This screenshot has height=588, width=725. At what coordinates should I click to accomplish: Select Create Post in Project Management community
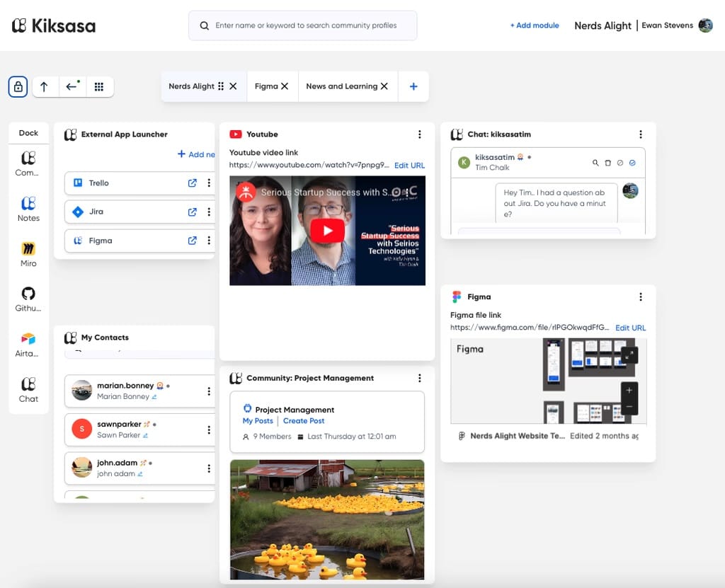tap(304, 420)
